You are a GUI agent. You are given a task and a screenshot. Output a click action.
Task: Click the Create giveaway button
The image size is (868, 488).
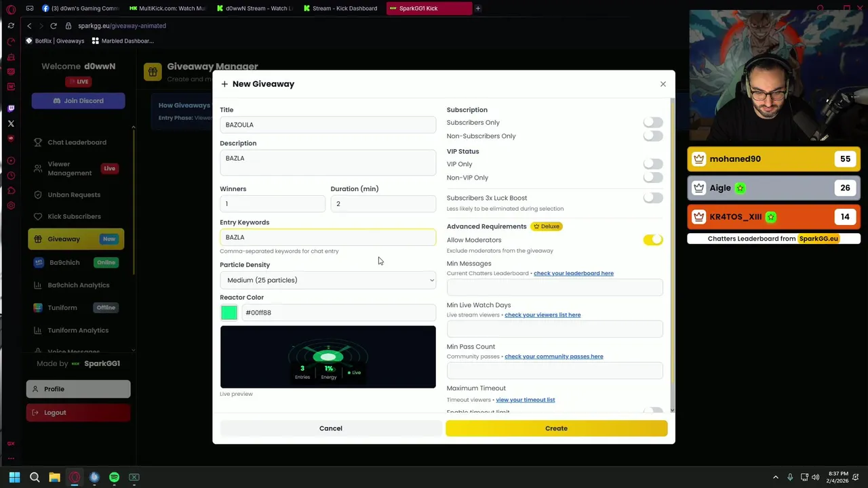[x=556, y=428]
